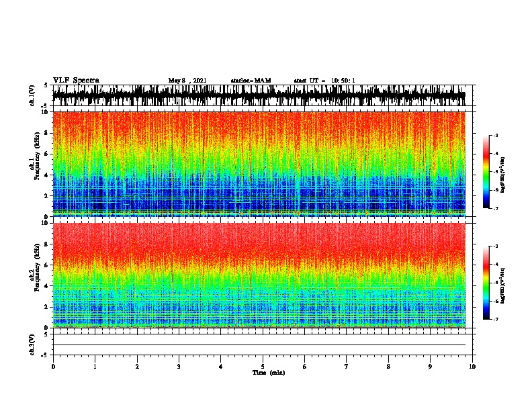Click the "start UT = 10:50:1" text
This screenshot has width=532, height=411.
coord(324,81)
